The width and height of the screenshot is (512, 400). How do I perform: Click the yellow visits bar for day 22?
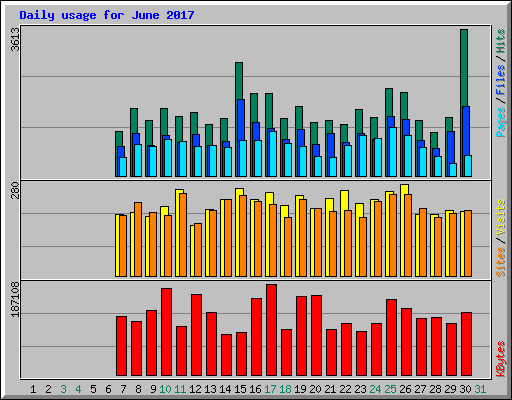click(x=344, y=200)
